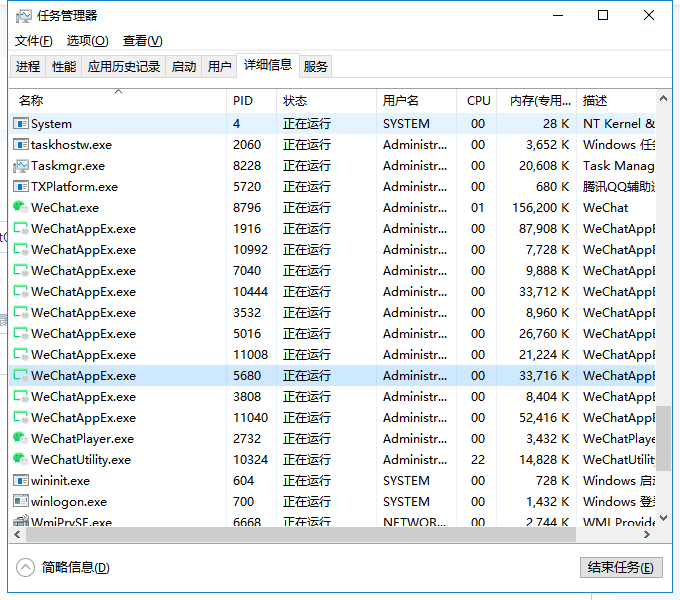Screen dimensions: 680x600
Task: Sort by CPU column header
Action: tap(478, 101)
